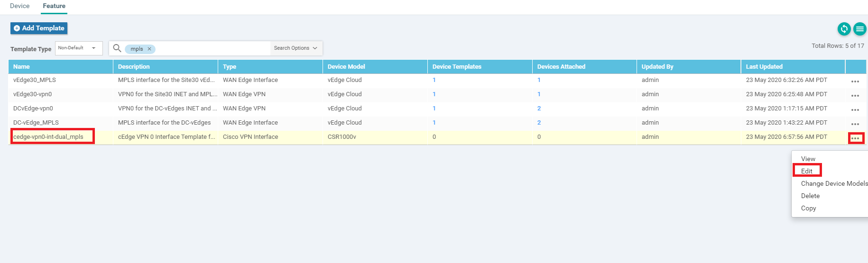This screenshot has width=868, height=263.
Task: Select the vEdge30-vpn0 template name
Action: 33,94
